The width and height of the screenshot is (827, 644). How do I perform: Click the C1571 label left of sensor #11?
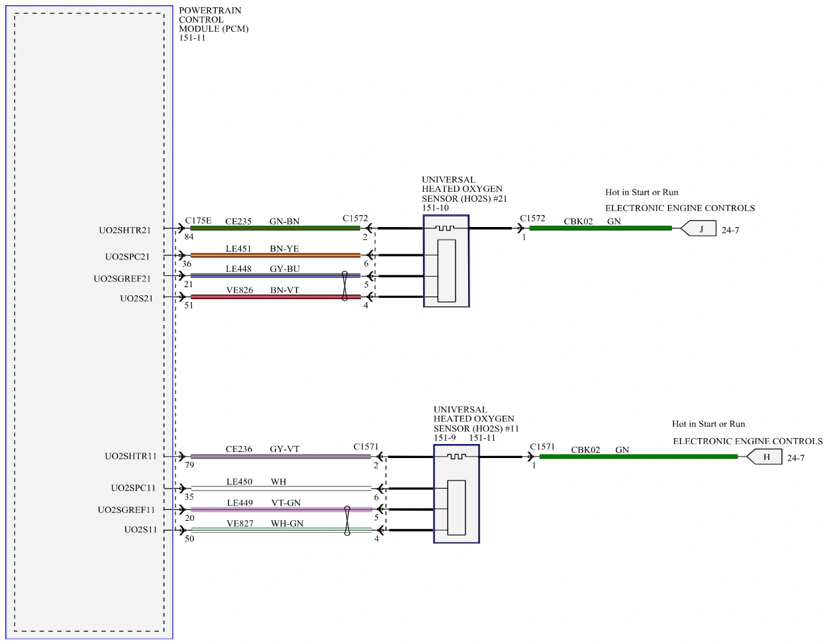coord(366,447)
